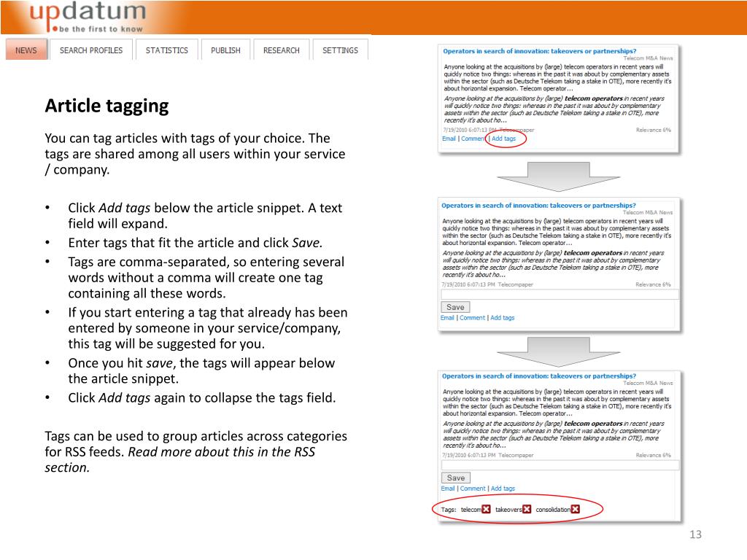Click the 'Article tagging' heading
The height and width of the screenshot is (560, 747).
[x=107, y=106]
